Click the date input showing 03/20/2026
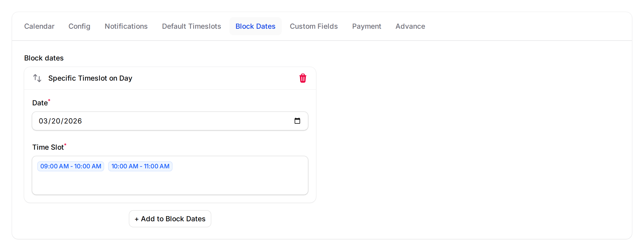The width and height of the screenshot is (644, 251). point(151,121)
